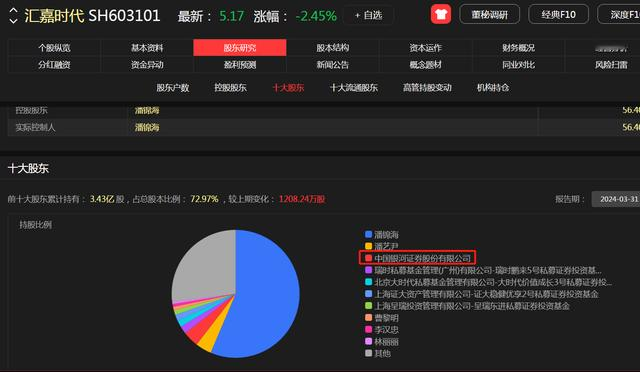
Task: Open 机构持仓 sub-tab
Action: (x=493, y=87)
